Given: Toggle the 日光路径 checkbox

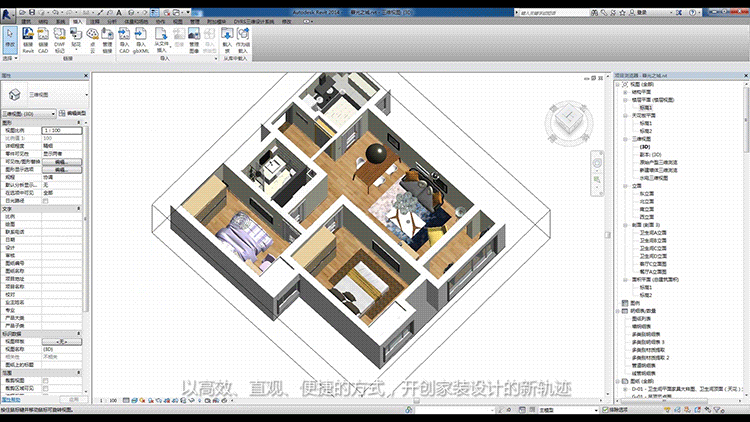Looking at the screenshot, I should [45, 200].
